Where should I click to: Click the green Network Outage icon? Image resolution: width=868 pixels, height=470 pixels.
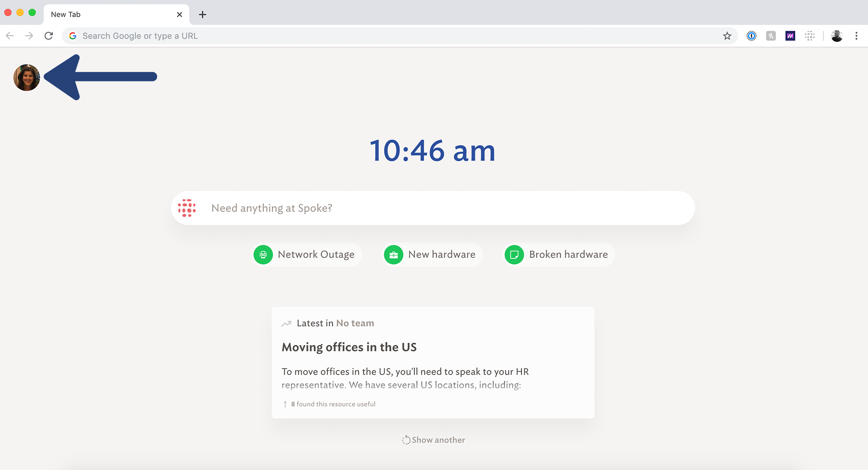[263, 255]
